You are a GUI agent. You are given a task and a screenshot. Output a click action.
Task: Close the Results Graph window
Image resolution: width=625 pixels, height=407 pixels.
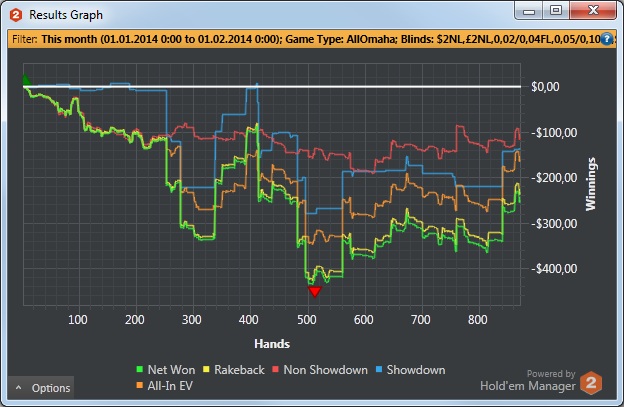pyautogui.click(x=593, y=11)
